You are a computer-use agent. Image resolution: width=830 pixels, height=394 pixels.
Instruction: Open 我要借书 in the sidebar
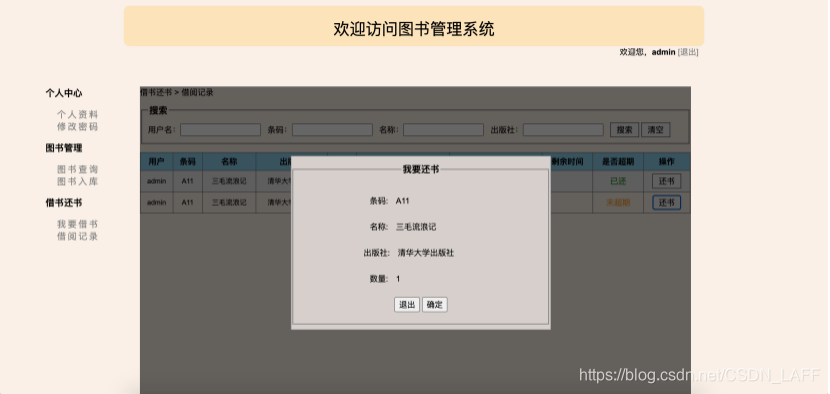tap(77, 224)
